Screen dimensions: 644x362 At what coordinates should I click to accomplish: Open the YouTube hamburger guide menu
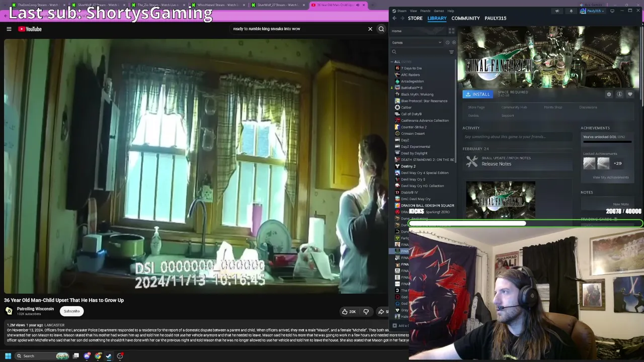pos(9,29)
